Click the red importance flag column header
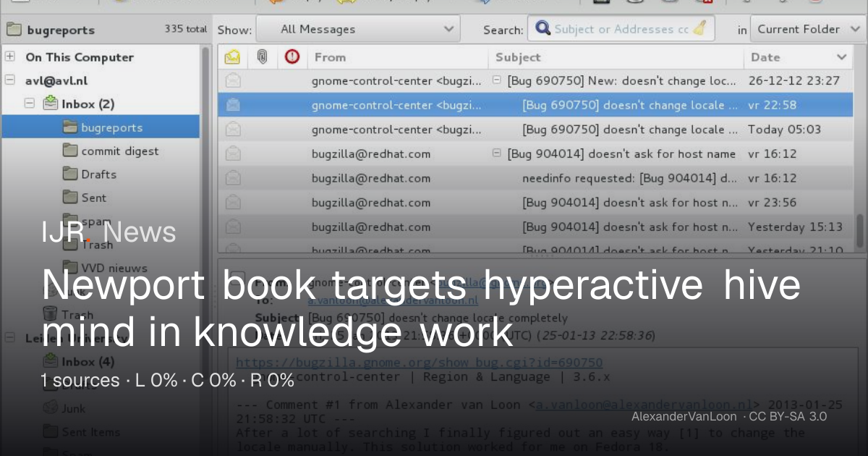The width and height of the screenshot is (868, 456). coord(292,56)
